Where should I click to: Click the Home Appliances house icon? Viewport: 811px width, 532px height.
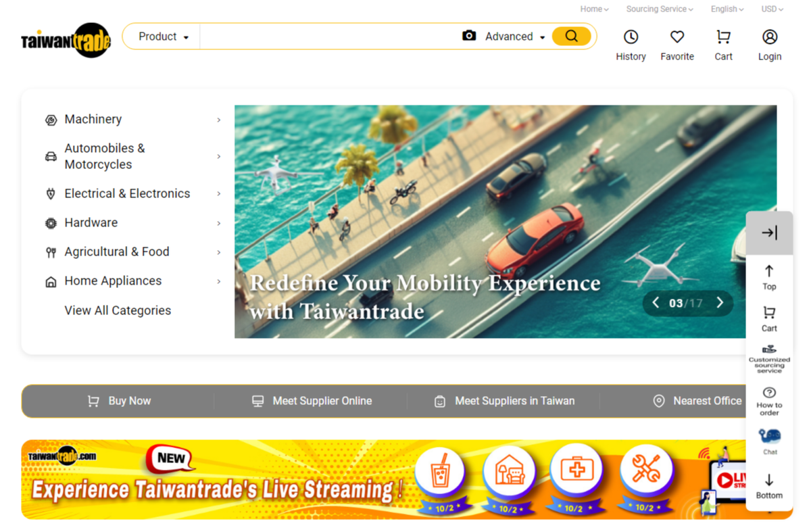pos(51,282)
